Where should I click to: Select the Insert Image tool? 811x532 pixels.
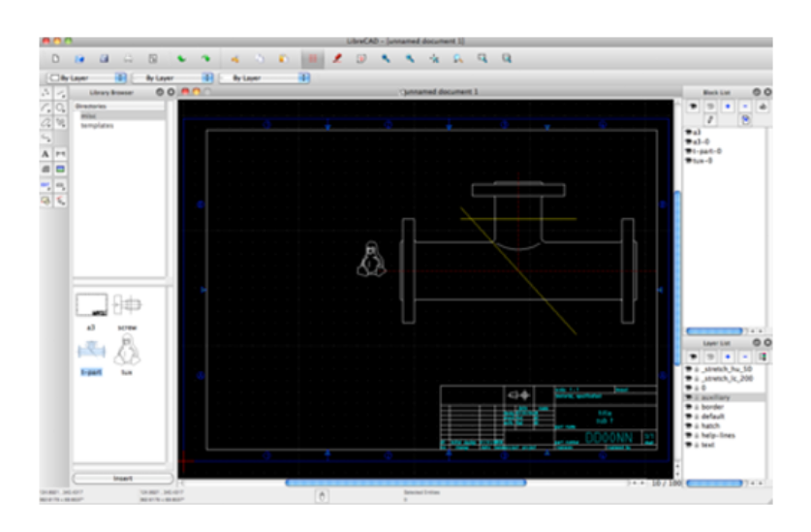pos(61,170)
